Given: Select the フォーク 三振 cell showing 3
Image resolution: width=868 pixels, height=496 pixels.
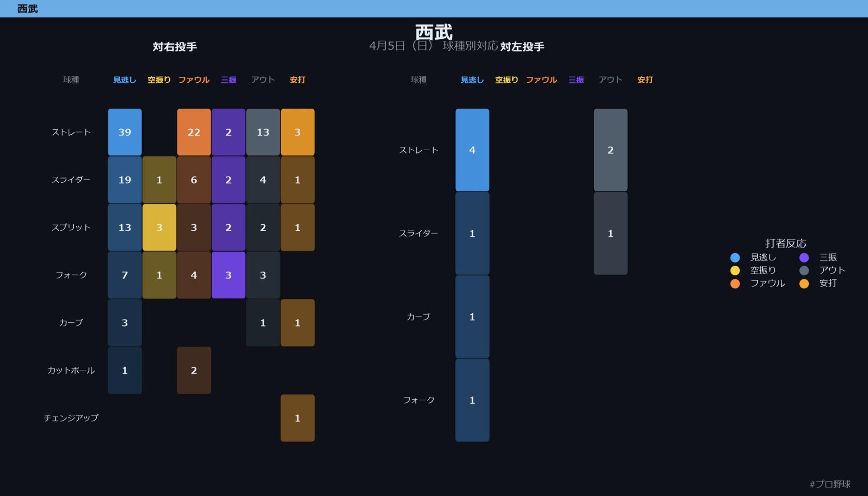Looking at the screenshot, I should point(228,275).
